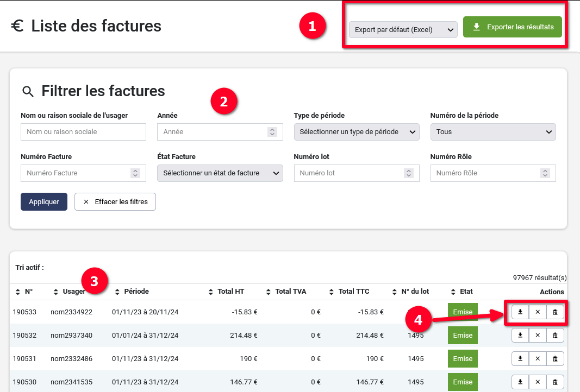Sort the table by the N° column

(x=24, y=292)
